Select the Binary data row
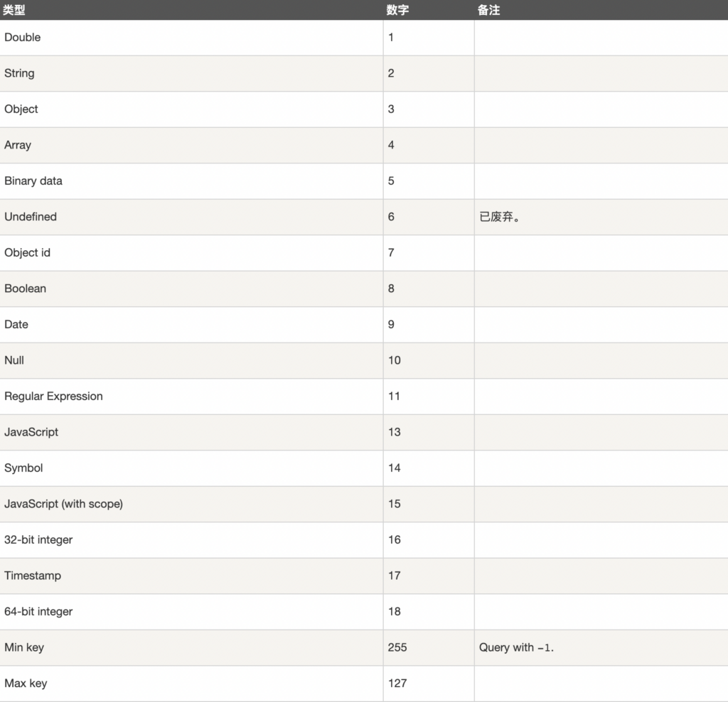Image resolution: width=728 pixels, height=702 pixels. [364, 181]
